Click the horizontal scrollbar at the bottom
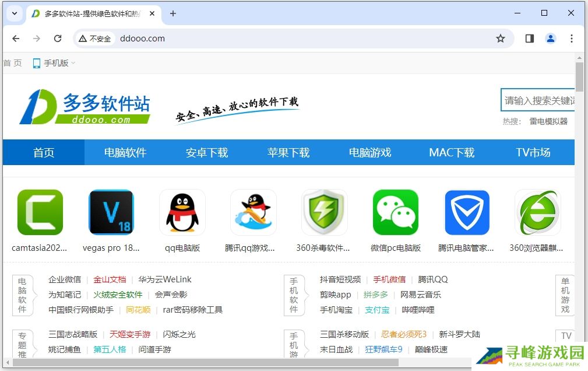This screenshot has width=588, height=371. point(204,362)
